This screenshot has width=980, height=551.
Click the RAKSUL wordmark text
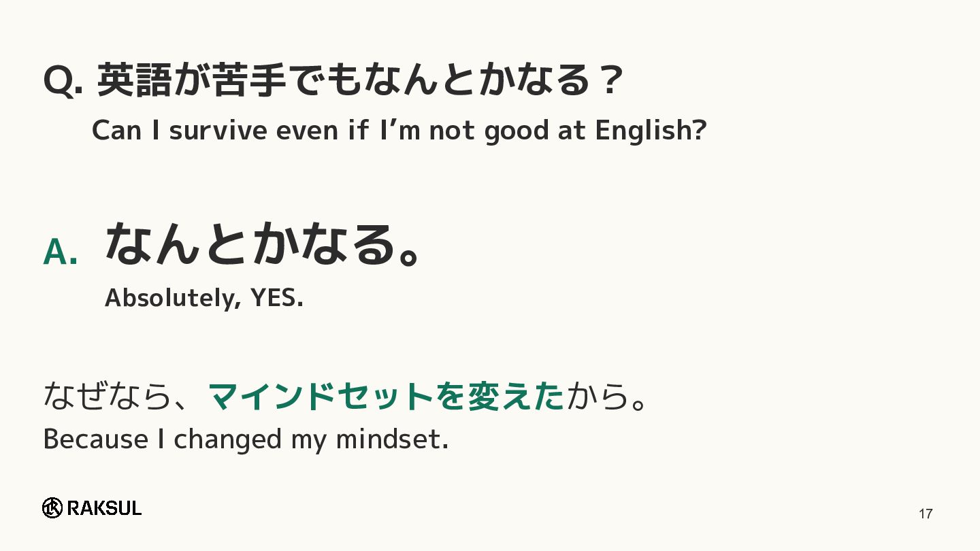(105, 508)
